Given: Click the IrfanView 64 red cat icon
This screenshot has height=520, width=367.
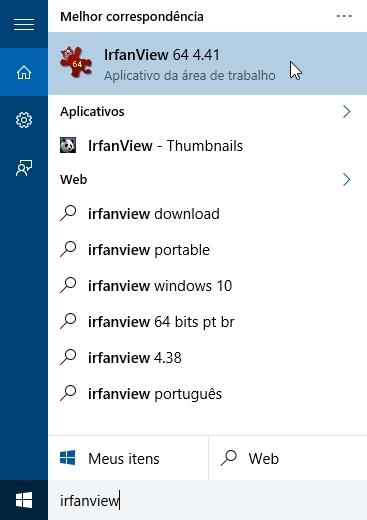Looking at the screenshot, I should [x=76, y=63].
